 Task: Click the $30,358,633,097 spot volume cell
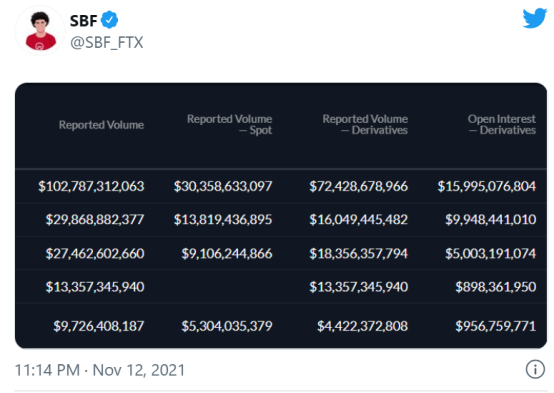pos(223,186)
